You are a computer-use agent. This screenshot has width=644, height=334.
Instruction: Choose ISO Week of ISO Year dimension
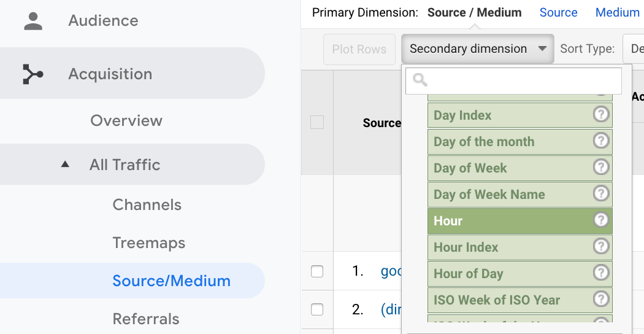(x=520, y=300)
